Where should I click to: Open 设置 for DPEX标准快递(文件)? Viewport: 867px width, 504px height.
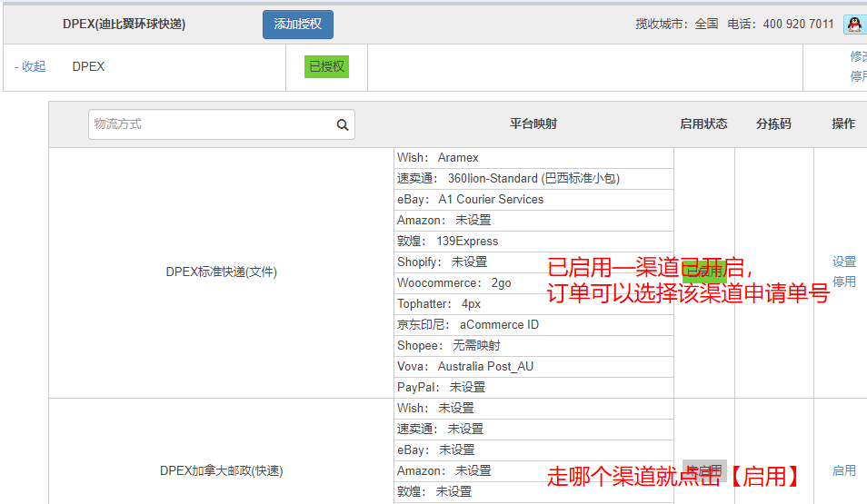pyautogui.click(x=843, y=262)
